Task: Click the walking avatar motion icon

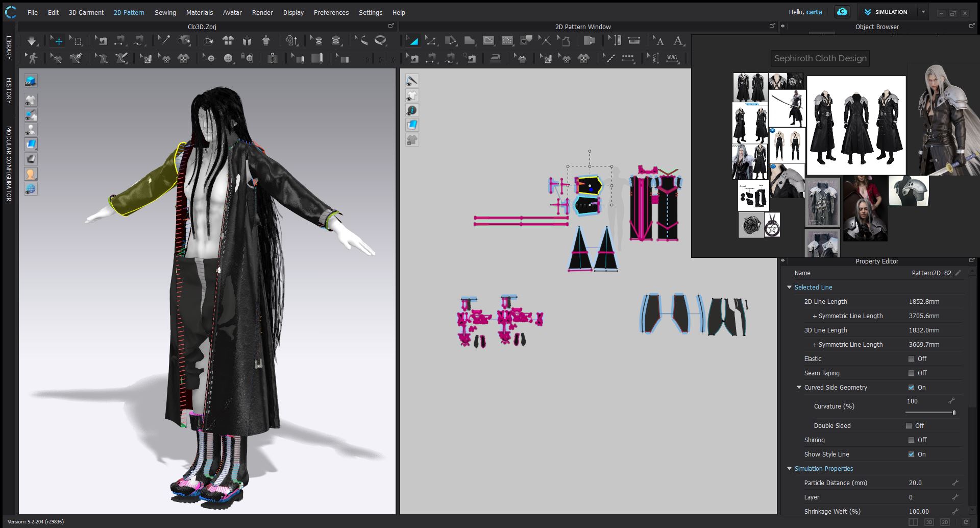Action: [x=32, y=58]
